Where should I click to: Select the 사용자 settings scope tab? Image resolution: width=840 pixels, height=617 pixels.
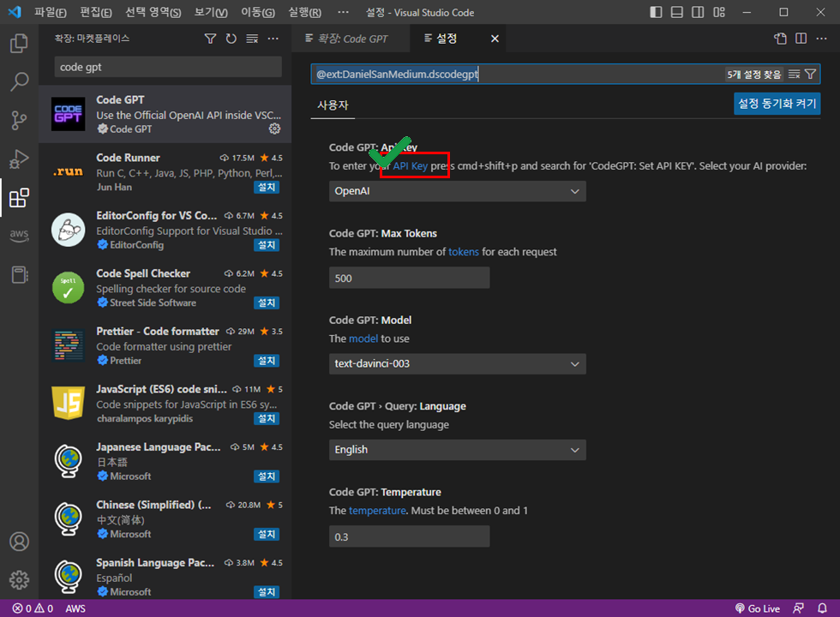333,105
